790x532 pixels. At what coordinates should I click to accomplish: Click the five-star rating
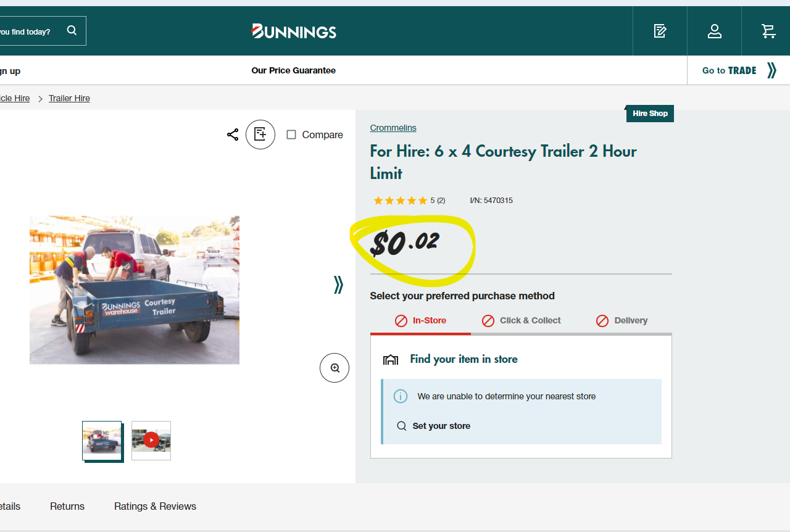click(400, 201)
